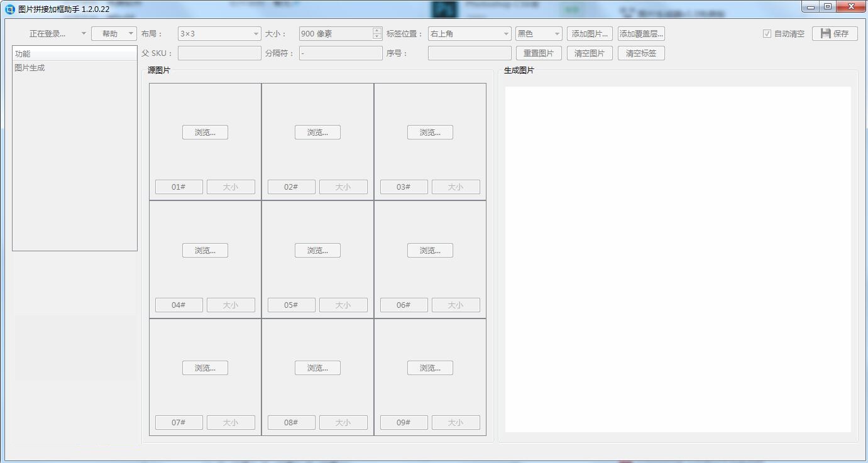Click the floppy disk save icon
Viewport: 868px width, 463px height.
point(826,33)
